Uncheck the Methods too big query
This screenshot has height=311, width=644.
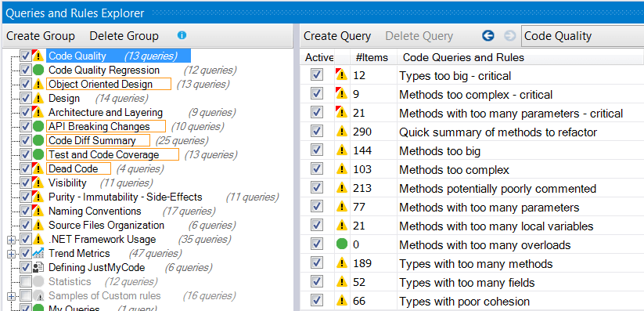317,151
